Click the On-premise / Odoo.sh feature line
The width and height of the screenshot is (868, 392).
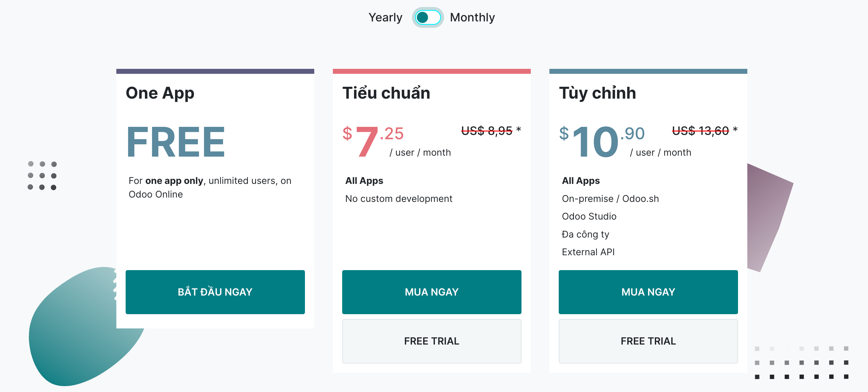tap(610, 199)
